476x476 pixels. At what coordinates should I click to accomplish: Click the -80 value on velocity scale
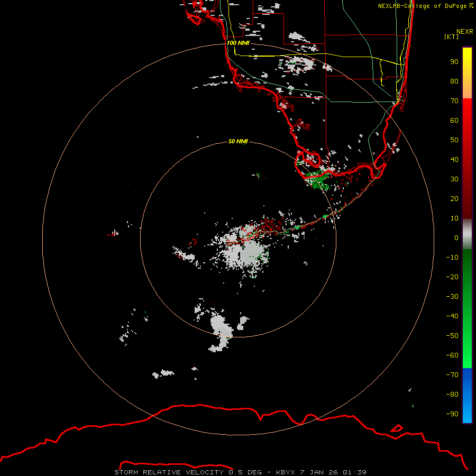pos(452,395)
